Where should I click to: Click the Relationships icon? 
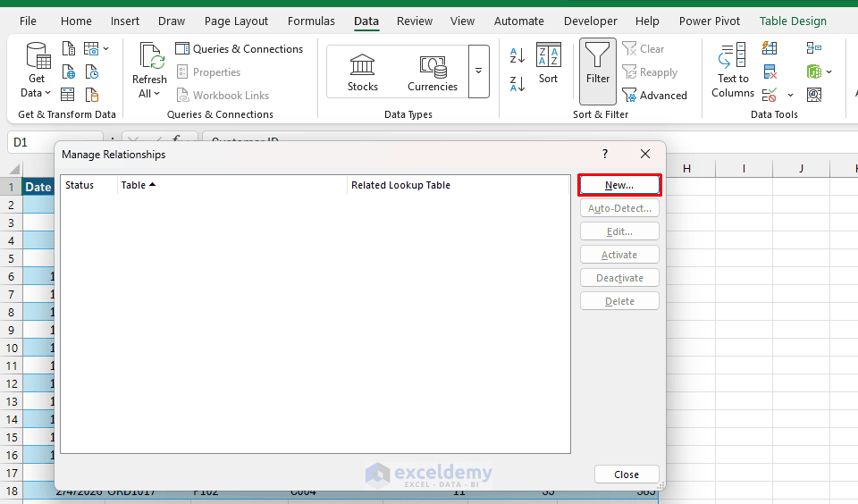[x=814, y=71]
